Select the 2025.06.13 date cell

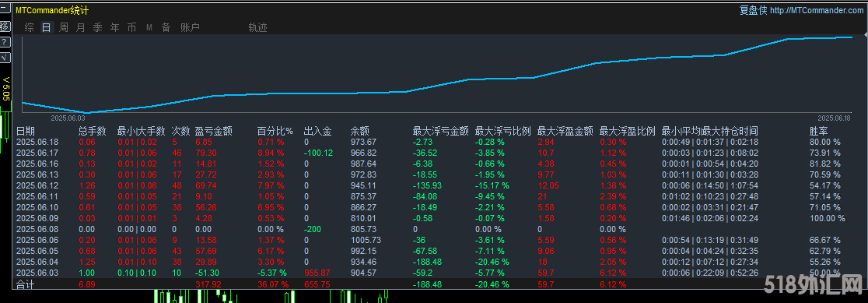click(x=38, y=174)
